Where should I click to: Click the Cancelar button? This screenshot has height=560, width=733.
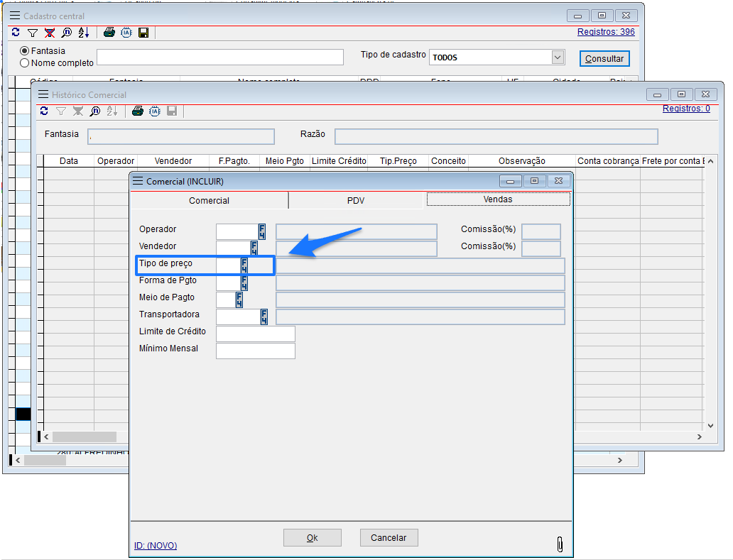point(389,538)
